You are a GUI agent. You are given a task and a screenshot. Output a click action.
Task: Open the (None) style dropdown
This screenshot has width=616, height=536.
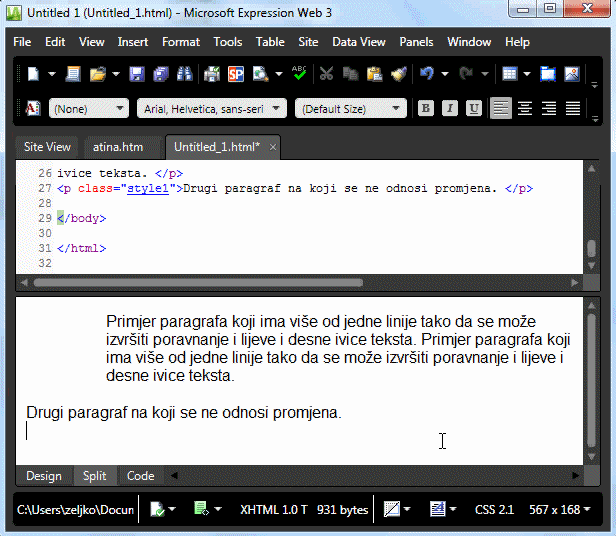click(x=89, y=108)
